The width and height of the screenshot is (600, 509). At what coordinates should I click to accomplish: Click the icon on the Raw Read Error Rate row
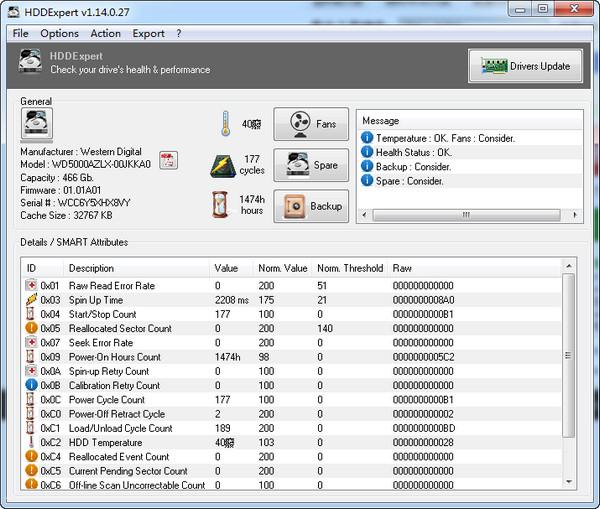(x=31, y=285)
